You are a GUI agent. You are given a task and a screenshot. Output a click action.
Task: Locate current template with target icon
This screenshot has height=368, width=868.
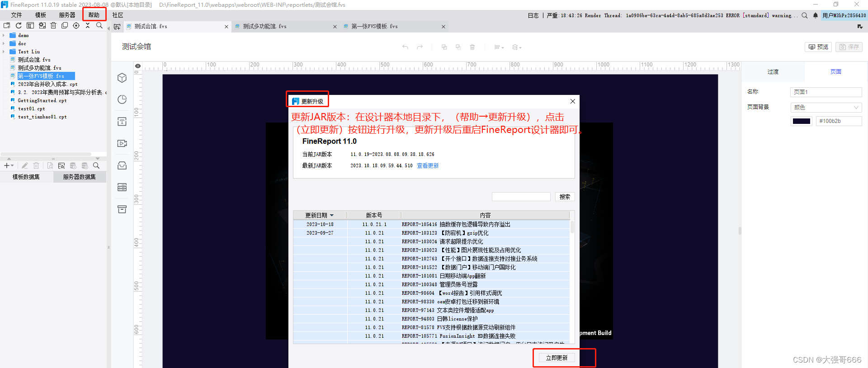point(76,26)
